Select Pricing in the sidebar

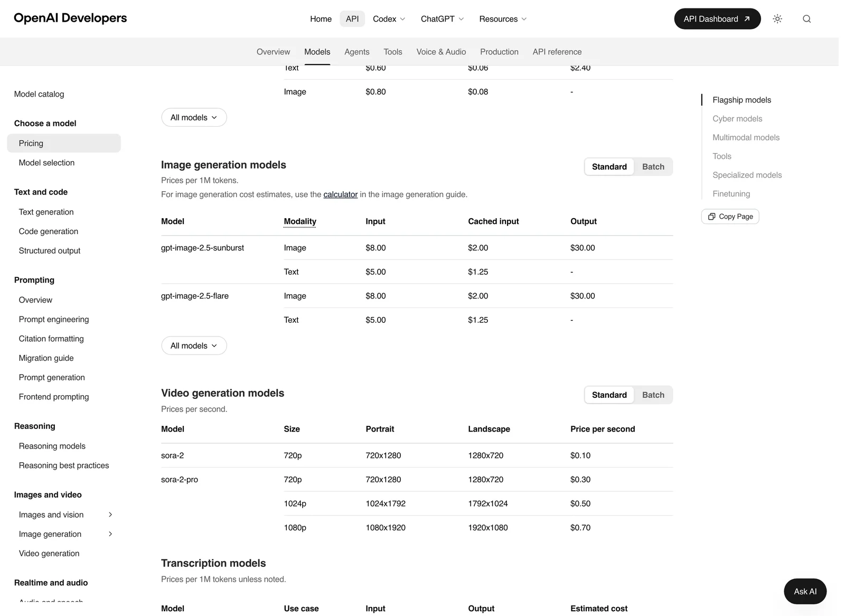64,143
